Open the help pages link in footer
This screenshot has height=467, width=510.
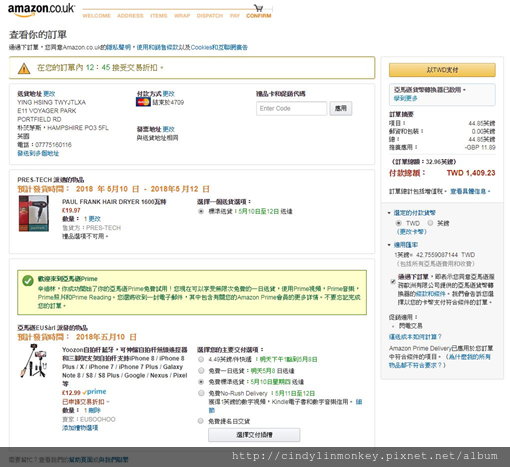81,460
